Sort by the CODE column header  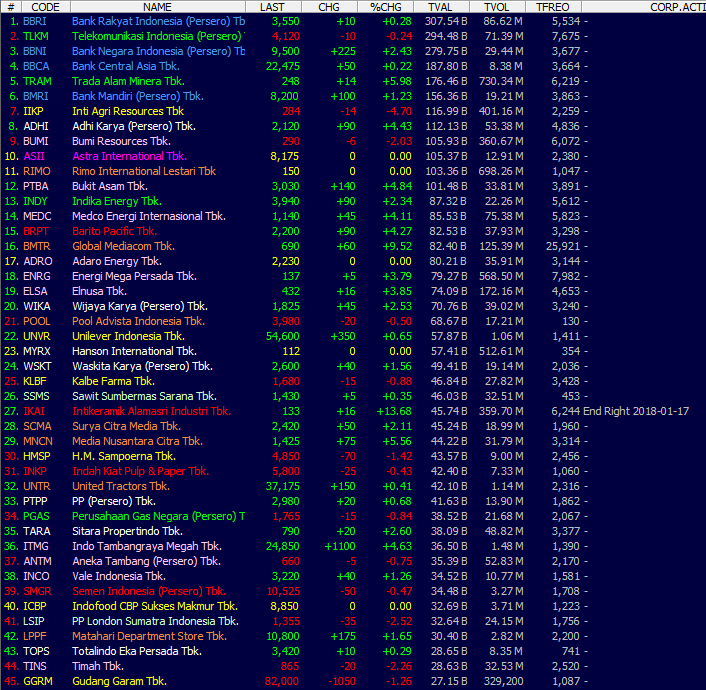[45, 7]
